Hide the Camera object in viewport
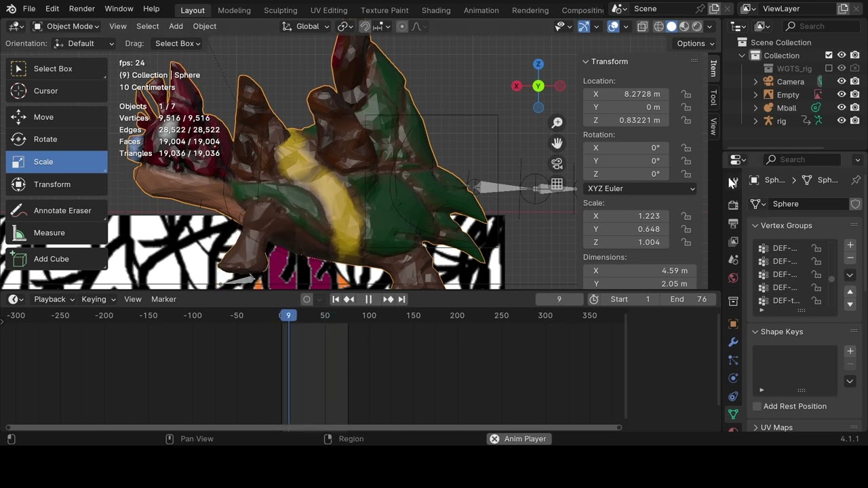Screen dimensions: 868x488 pos(842,81)
